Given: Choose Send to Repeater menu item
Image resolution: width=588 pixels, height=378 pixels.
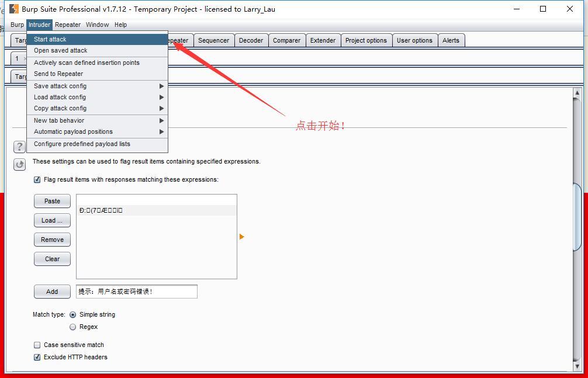Looking at the screenshot, I should pos(97,74).
